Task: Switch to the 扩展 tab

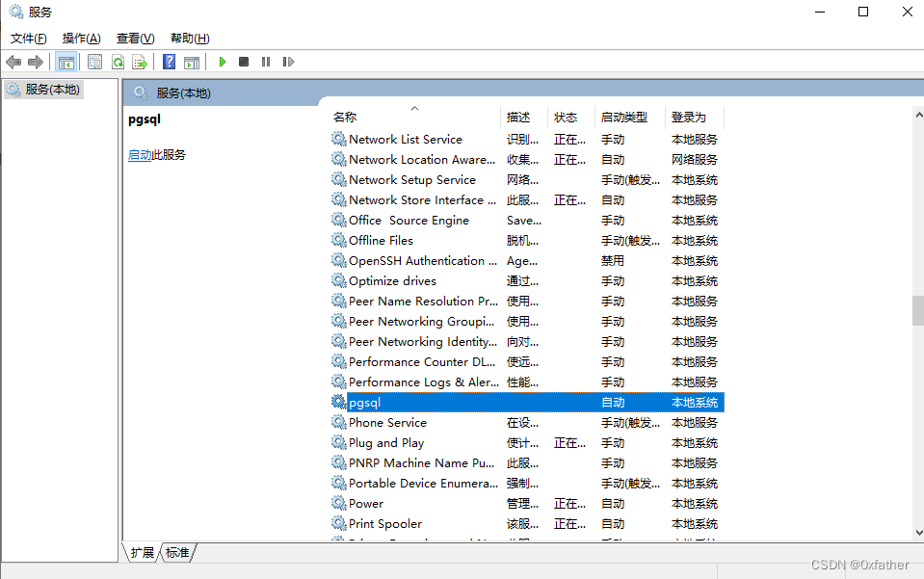Action: pos(145,552)
